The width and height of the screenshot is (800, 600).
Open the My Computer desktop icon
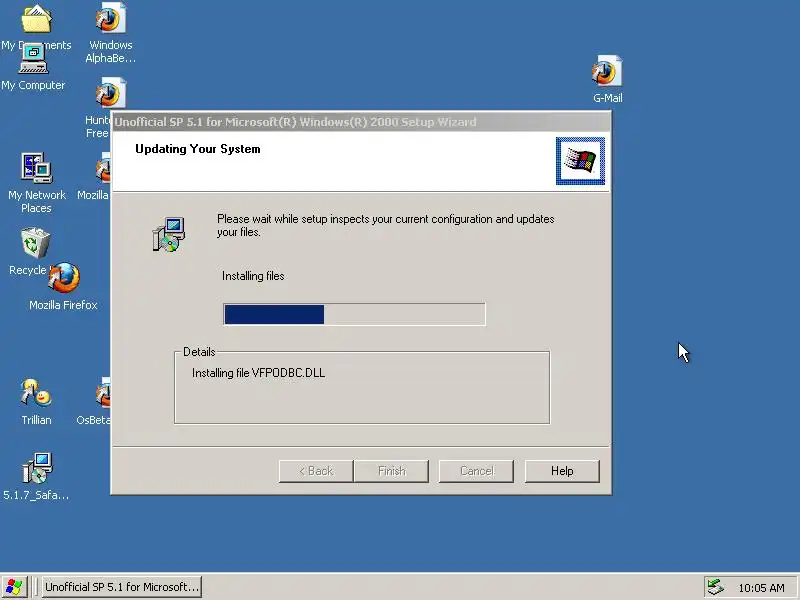click(33, 59)
